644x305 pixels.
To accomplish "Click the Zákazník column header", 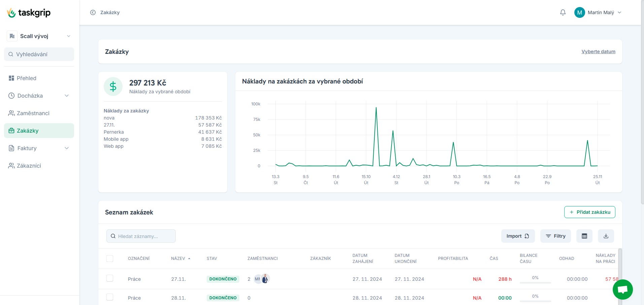I will coord(320,259).
